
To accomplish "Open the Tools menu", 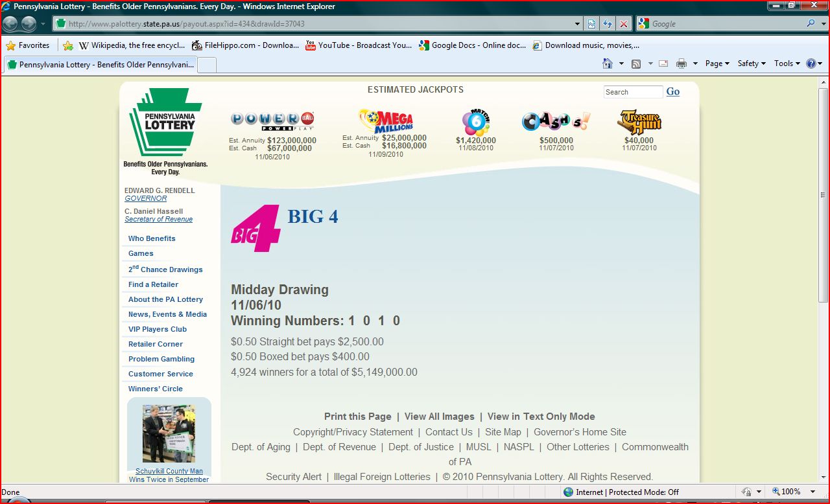I will [x=787, y=63].
